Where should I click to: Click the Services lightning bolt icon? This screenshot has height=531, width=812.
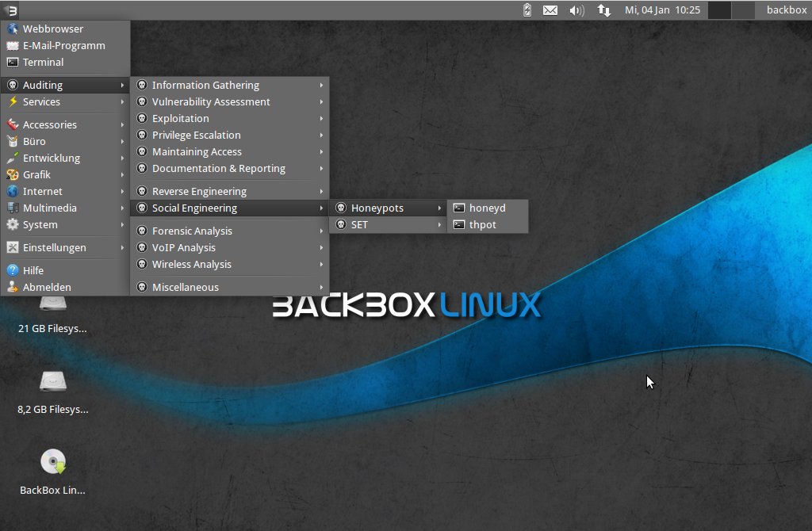pos(13,102)
